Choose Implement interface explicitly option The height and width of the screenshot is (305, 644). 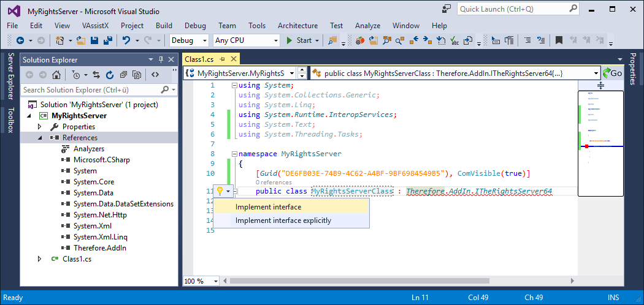pyautogui.click(x=291, y=220)
